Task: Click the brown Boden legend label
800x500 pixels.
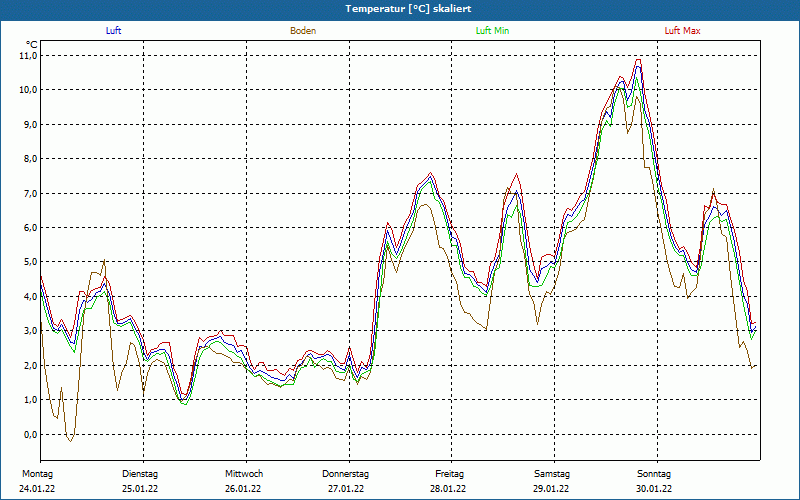Action: coord(303,31)
